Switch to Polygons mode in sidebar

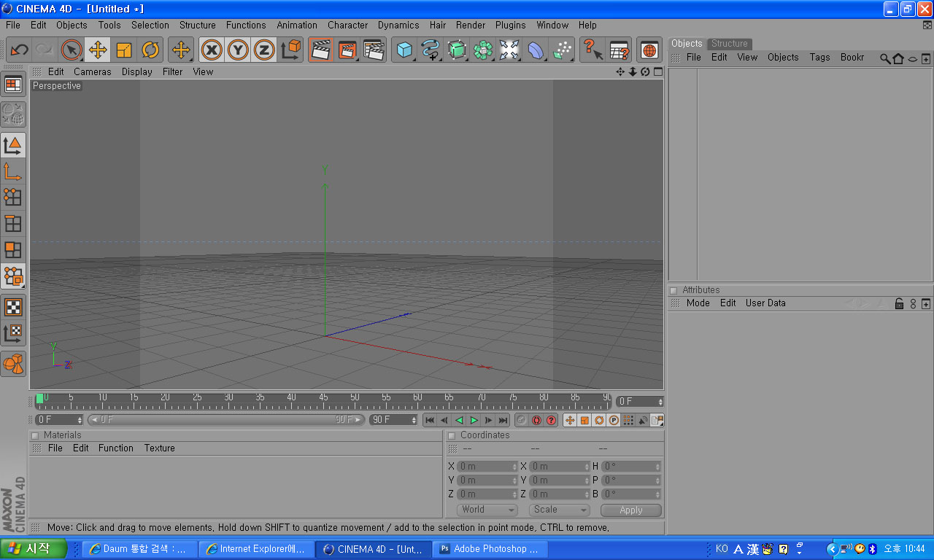(13, 250)
